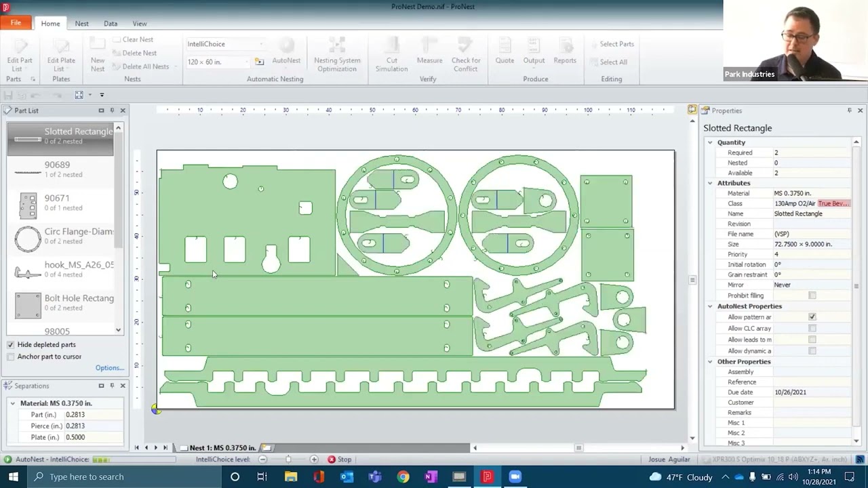Select the Measure tool
Viewport: 868px width, 488px height.
coord(429,52)
